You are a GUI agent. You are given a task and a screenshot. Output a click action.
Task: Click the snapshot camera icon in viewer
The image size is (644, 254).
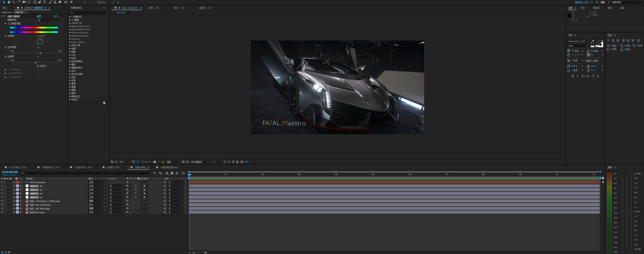155,162
